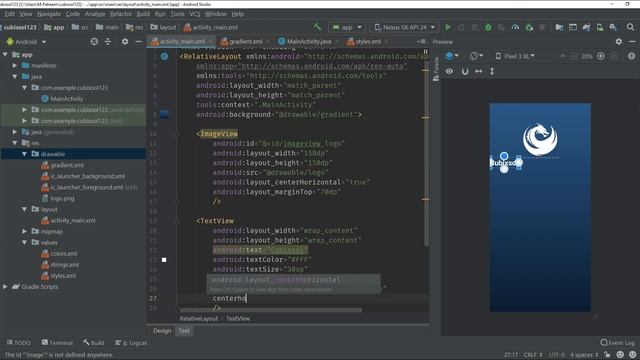This screenshot has width=640, height=360.
Task: Toggle autoconnect magnet icon in Preview
Action: (465, 71)
